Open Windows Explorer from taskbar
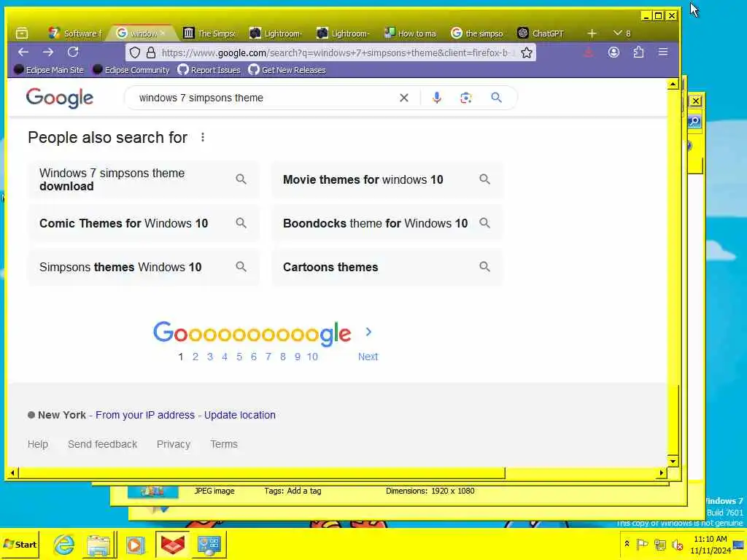 point(98,545)
